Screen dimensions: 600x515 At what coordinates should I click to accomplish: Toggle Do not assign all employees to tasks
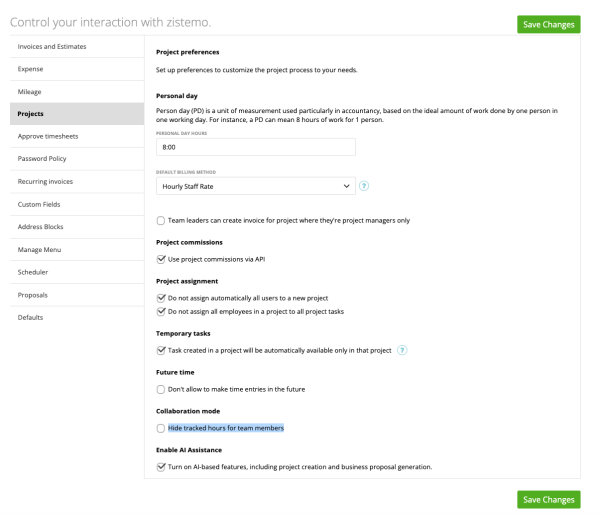click(161, 311)
